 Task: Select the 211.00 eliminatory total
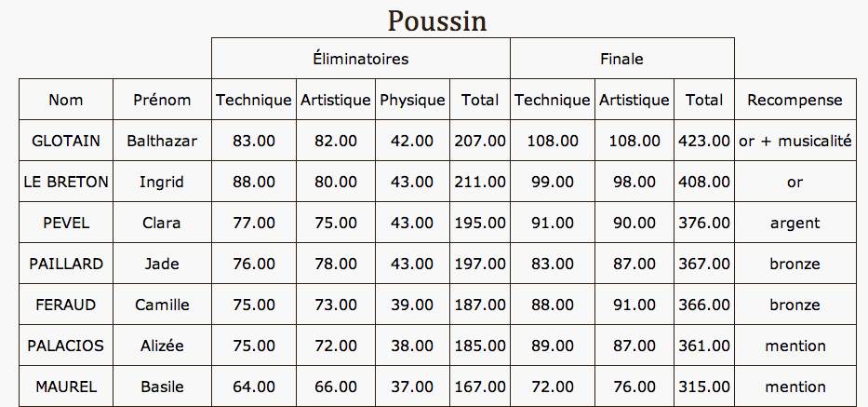point(480,182)
